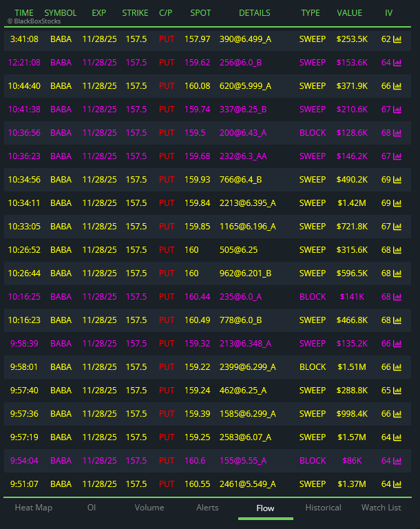
Task: Click BLOCK type in 9:58:01 row
Action: [x=313, y=367]
